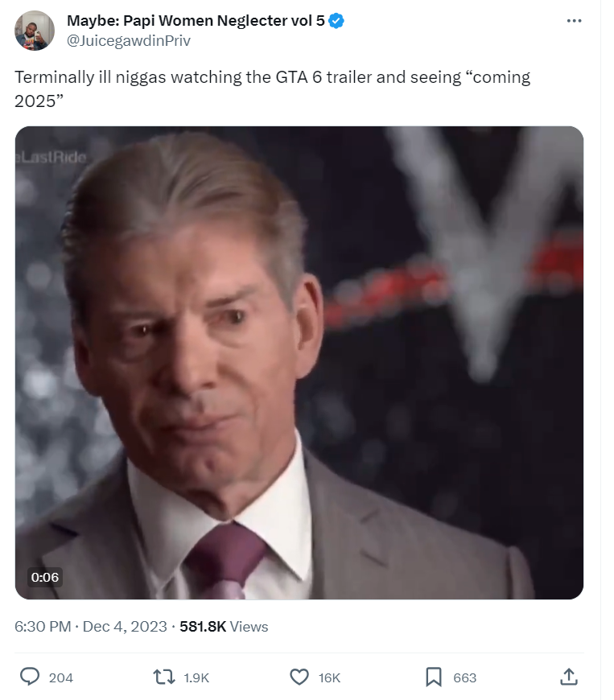Click the share upload icon
This screenshot has height=700, width=614.
[x=569, y=677]
